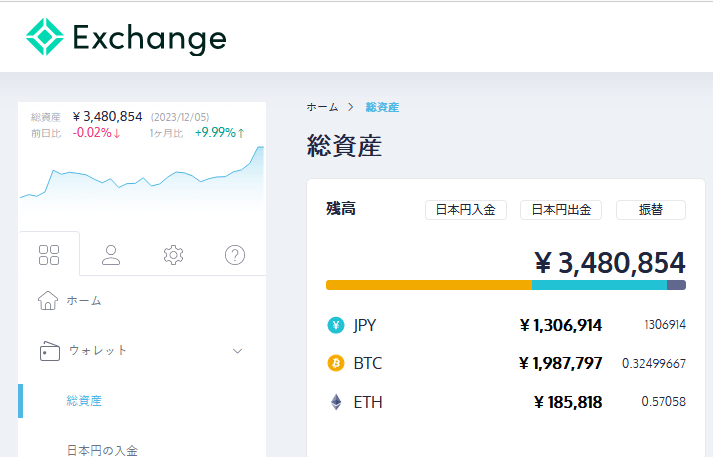Click the Exchange diamond logo icon
The image size is (713, 457).
(x=45, y=37)
